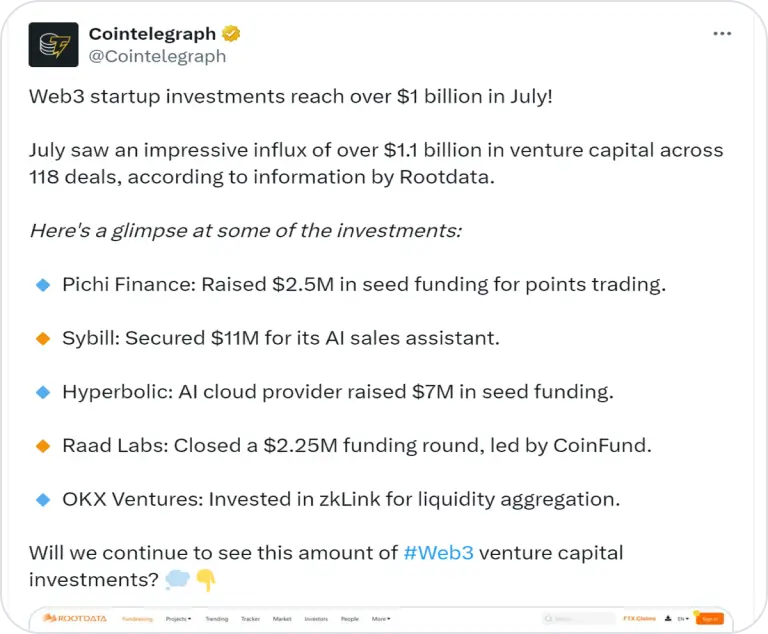Click the orange Sign in button

708,619
